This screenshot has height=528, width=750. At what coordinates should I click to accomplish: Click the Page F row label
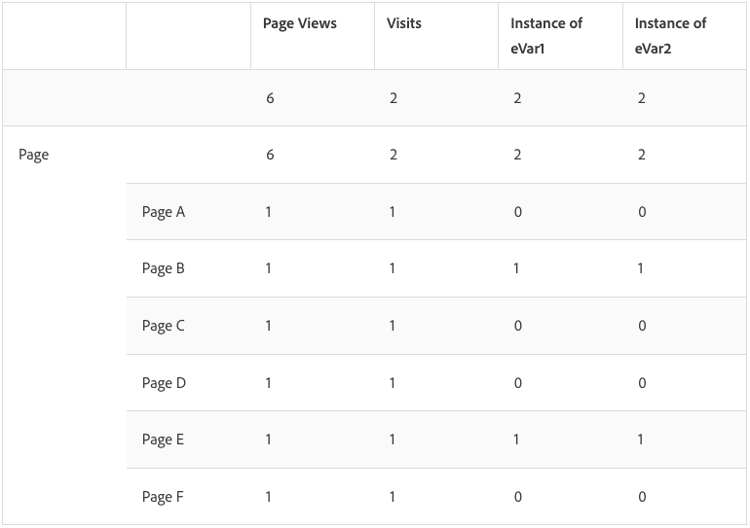(163, 497)
